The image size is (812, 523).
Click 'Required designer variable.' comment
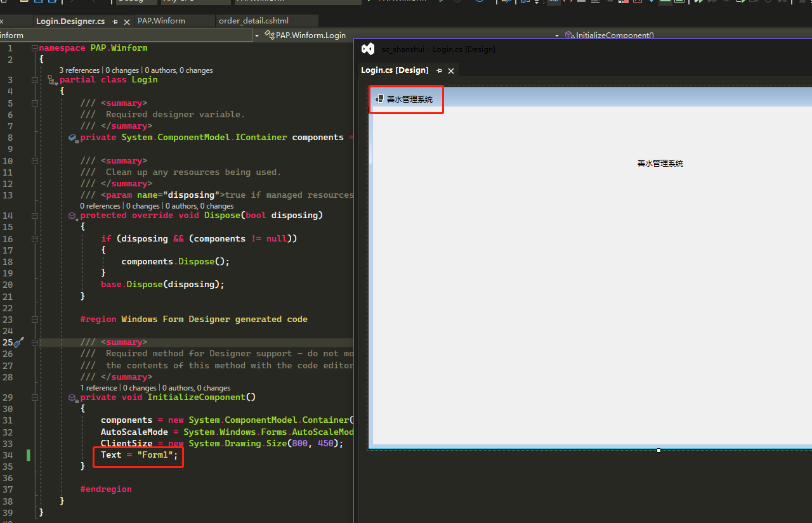175,115
